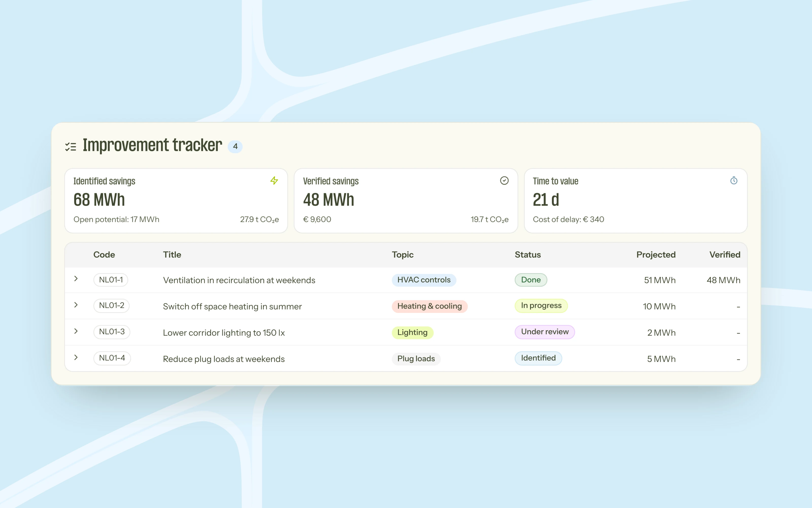Click the 21 d time to value figure
The image size is (812, 508).
546,200
